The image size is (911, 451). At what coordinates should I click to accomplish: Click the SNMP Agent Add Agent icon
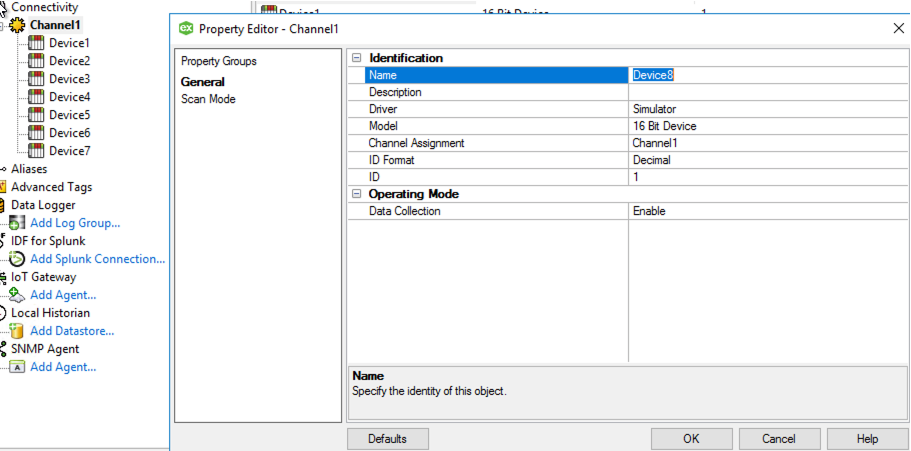coord(18,367)
